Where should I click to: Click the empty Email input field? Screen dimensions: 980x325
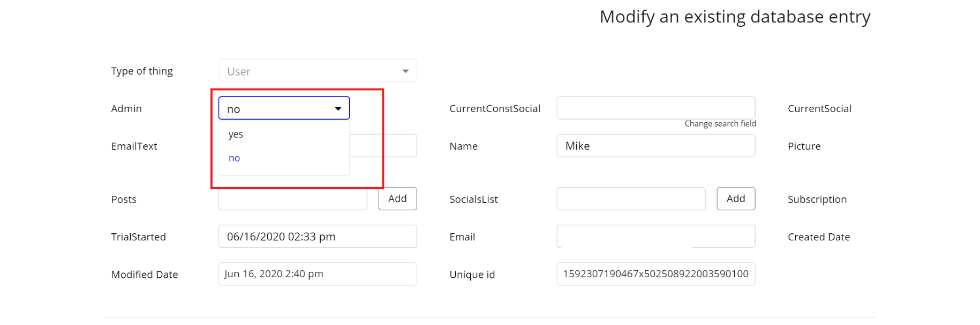656,237
